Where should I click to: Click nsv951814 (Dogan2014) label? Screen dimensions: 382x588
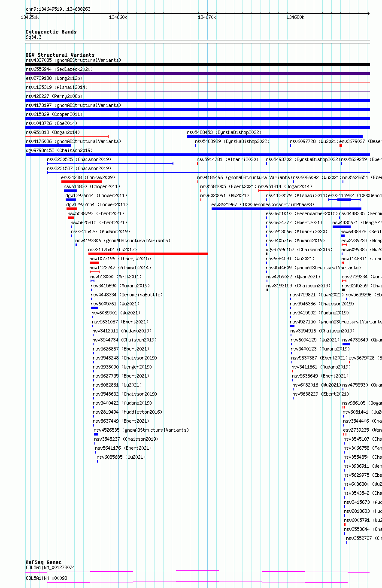point(285,186)
